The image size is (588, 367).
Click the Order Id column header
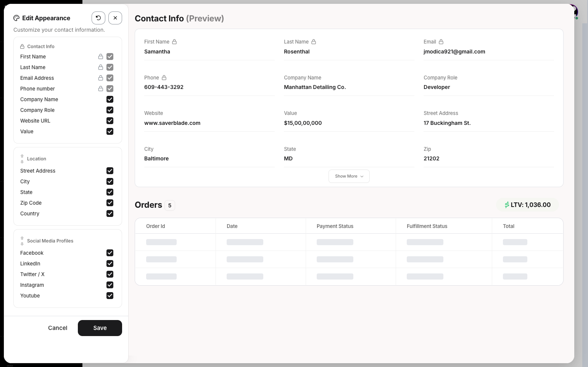pos(156,226)
